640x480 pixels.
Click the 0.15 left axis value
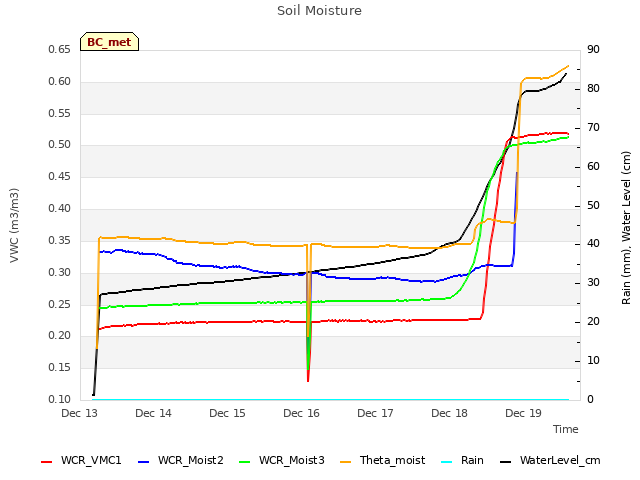[x=60, y=368]
